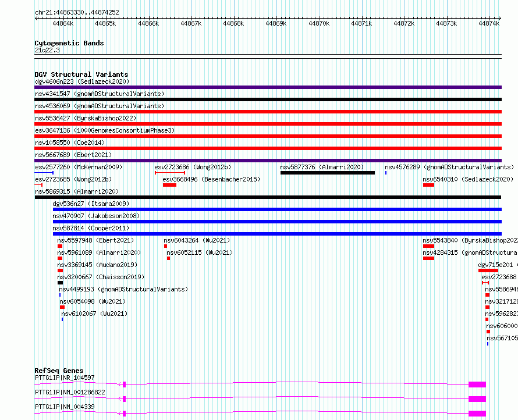Click the nsv6054098 (Wu2021) label
Image resolution: width=518 pixels, height=420 pixels.
coord(93,301)
